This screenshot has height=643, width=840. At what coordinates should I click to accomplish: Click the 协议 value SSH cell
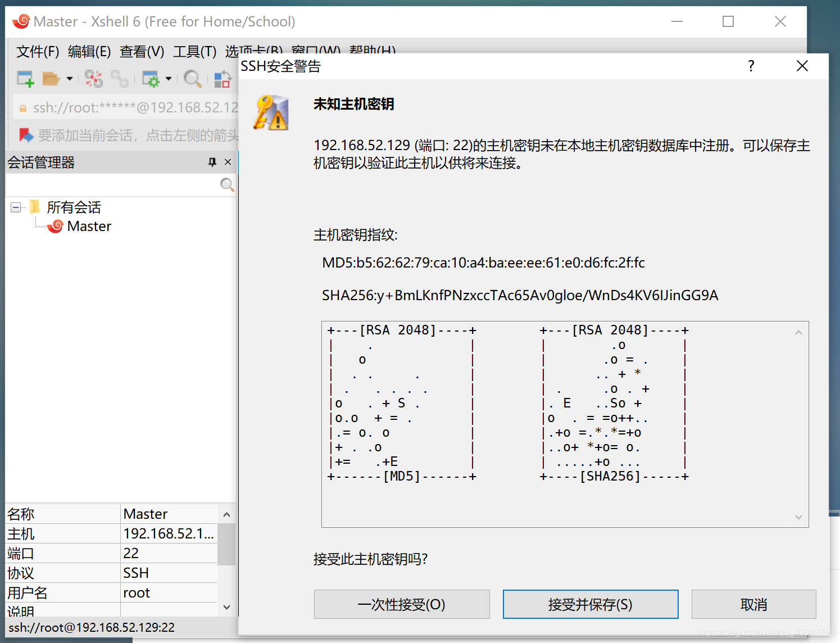(x=169, y=573)
